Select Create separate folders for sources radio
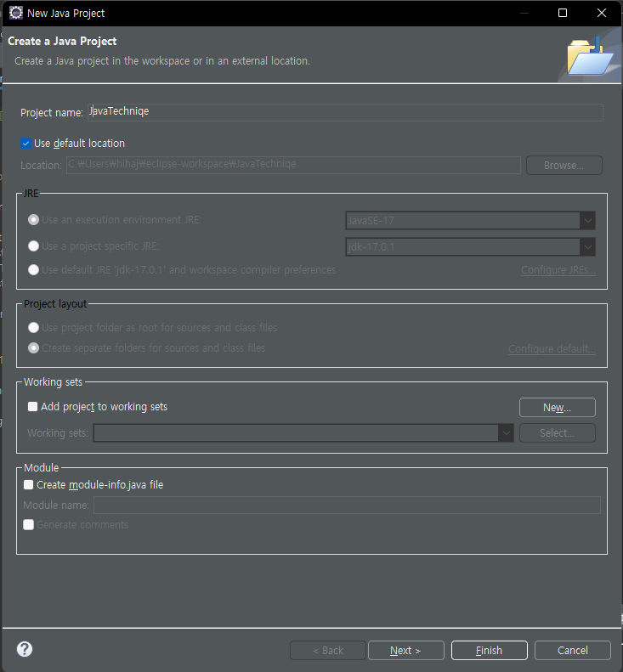Viewport: 623px width, 672px height. tap(33, 348)
